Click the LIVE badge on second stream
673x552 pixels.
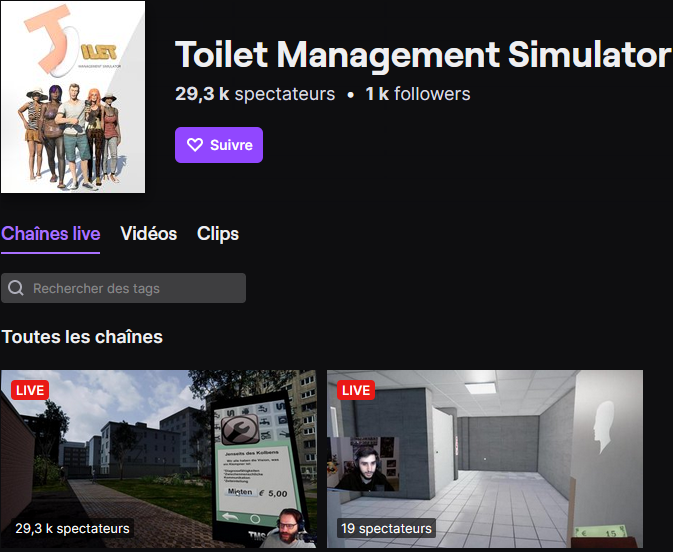(356, 390)
